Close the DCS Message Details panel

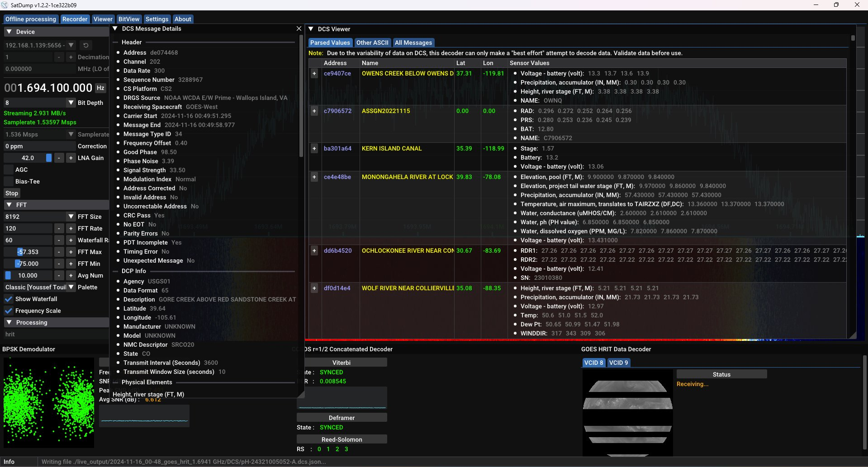pyautogui.click(x=299, y=28)
